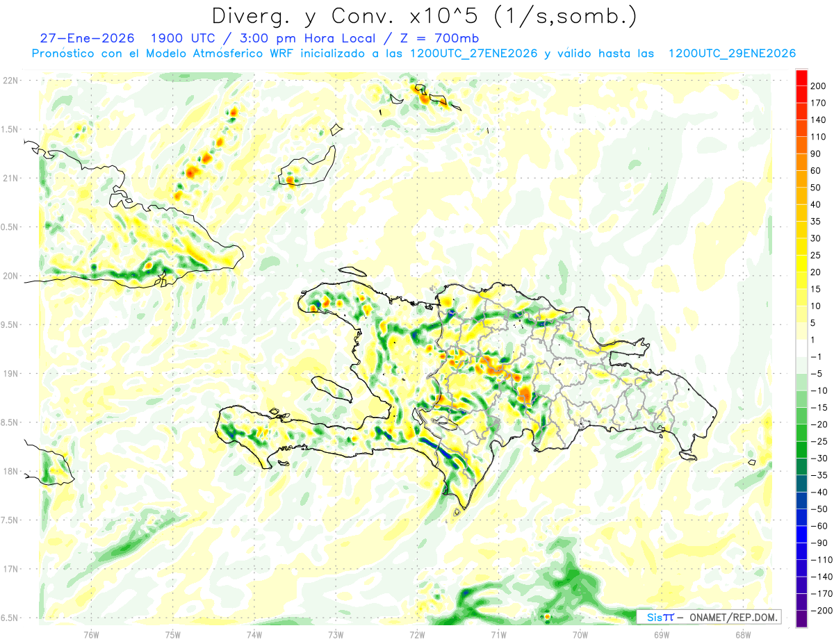Click the "110" color scale label
This screenshot has height=644, width=834.
click(x=818, y=137)
